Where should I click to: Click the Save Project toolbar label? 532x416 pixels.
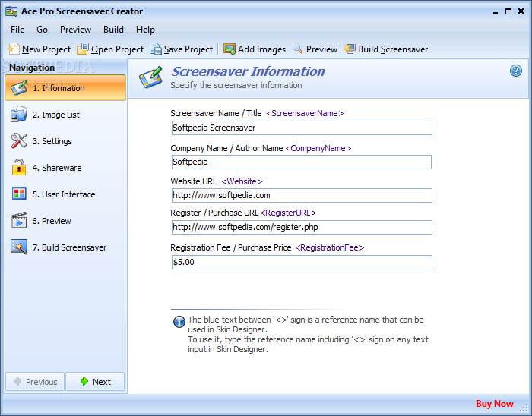(188, 49)
